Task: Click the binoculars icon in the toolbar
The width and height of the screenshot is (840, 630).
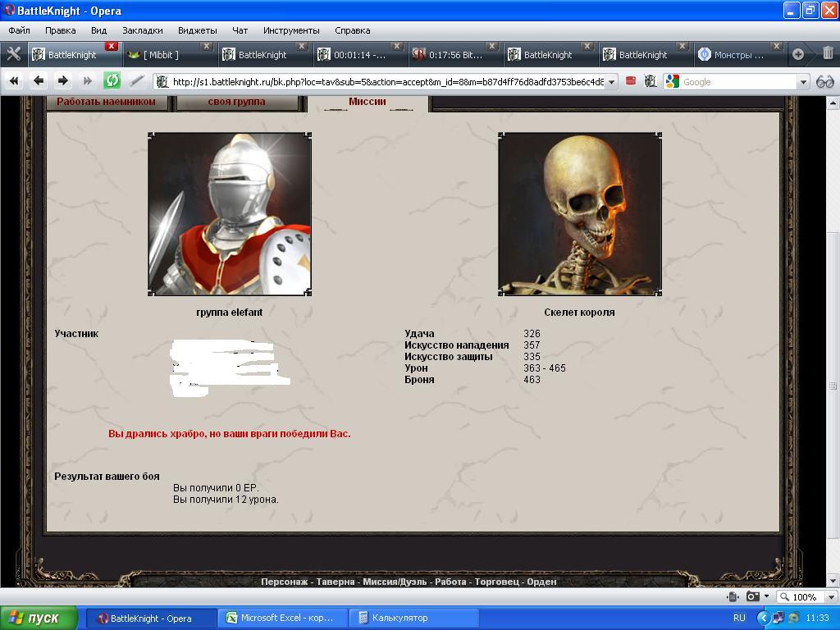Action: pyautogui.click(x=824, y=82)
